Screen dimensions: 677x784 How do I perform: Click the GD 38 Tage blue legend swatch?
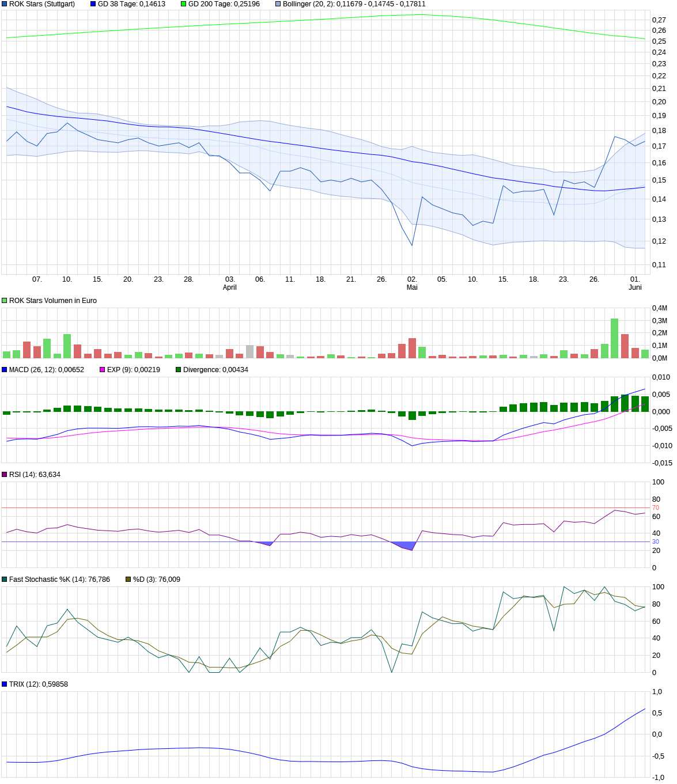click(x=93, y=4)
